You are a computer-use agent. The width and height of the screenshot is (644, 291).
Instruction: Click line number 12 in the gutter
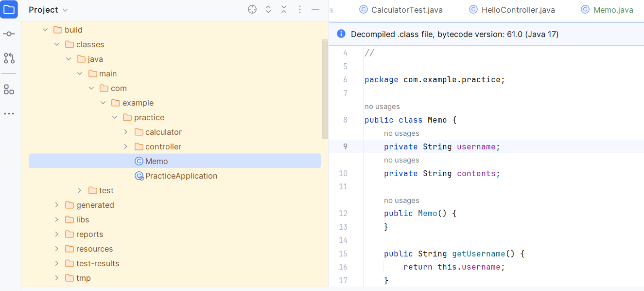click(343, 213)
